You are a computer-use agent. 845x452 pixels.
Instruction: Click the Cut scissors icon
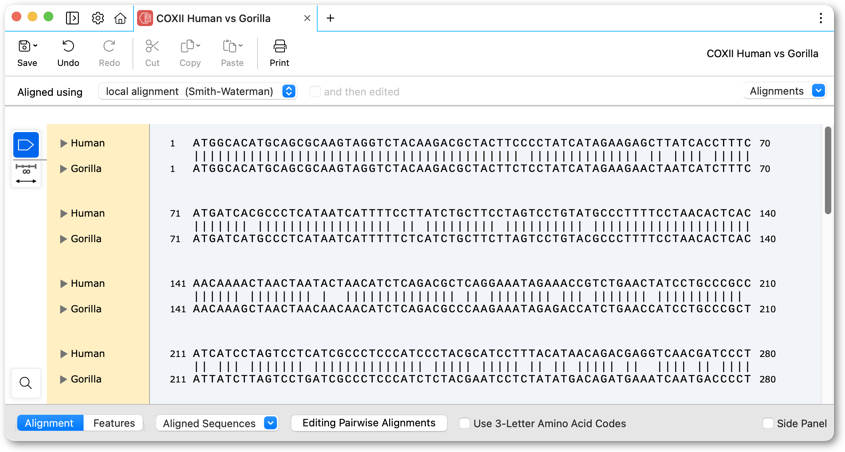[x=153, y=46]
